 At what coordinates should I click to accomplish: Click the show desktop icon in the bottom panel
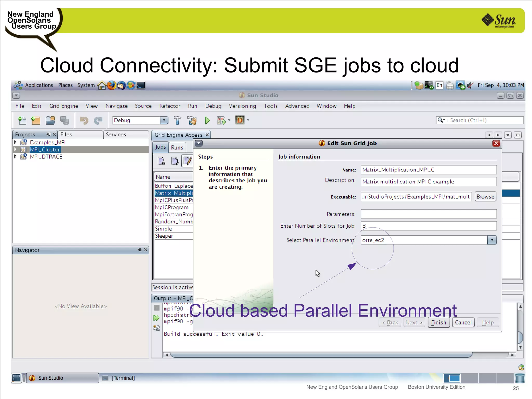pos(16,378)
